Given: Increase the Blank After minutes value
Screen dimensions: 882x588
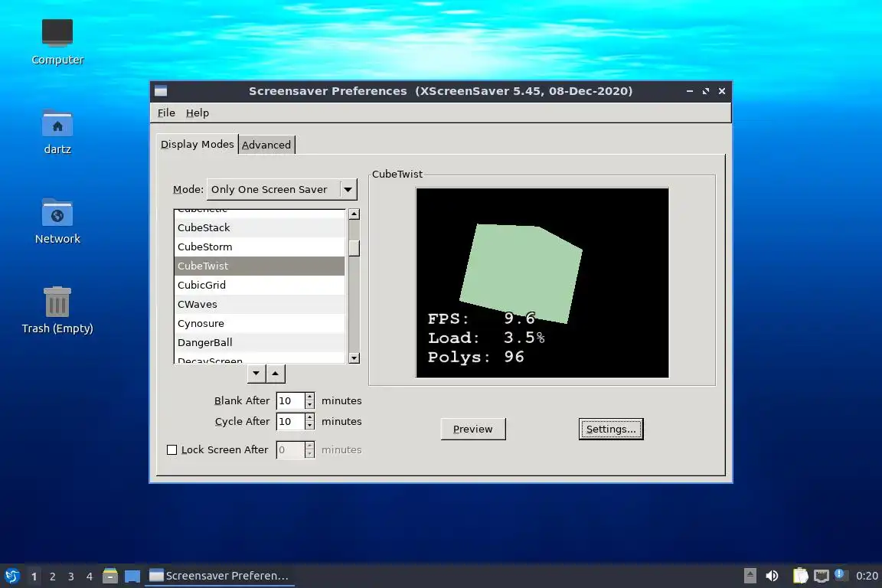Looking at the screenshot, I should tap(309, 397).
